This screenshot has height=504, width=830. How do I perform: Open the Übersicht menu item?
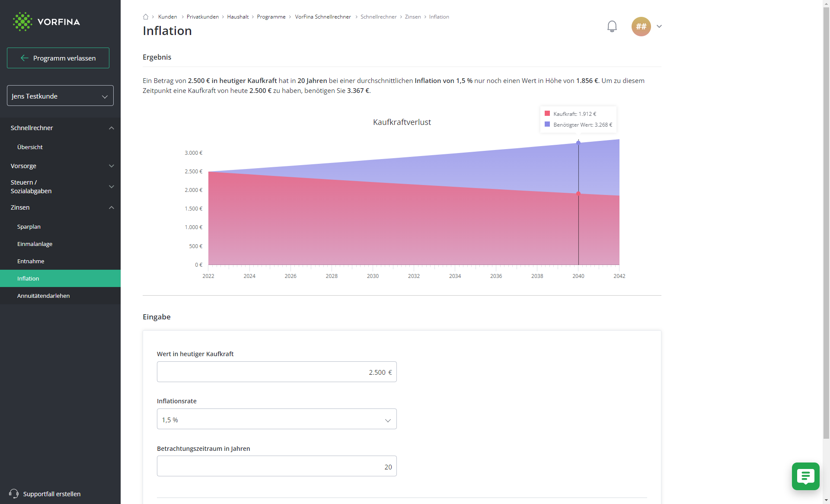pyautogui.click(x=30, y=147)
